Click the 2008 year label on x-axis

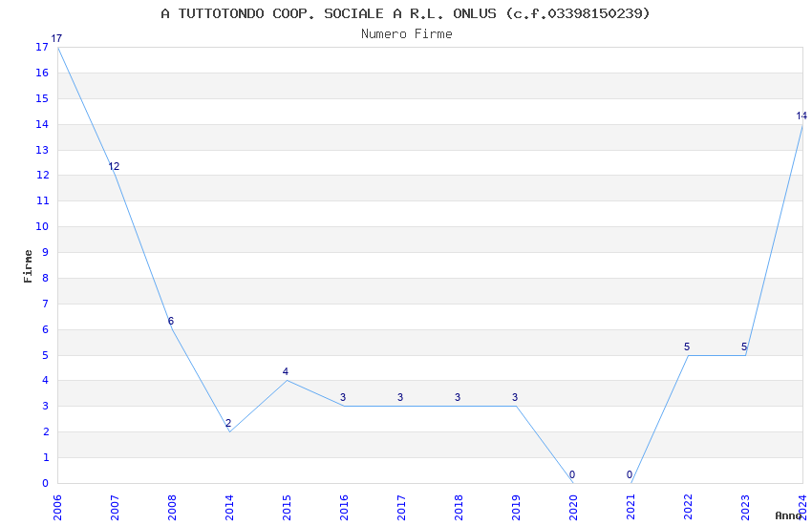pyautogui.click(x=173, y=508)
